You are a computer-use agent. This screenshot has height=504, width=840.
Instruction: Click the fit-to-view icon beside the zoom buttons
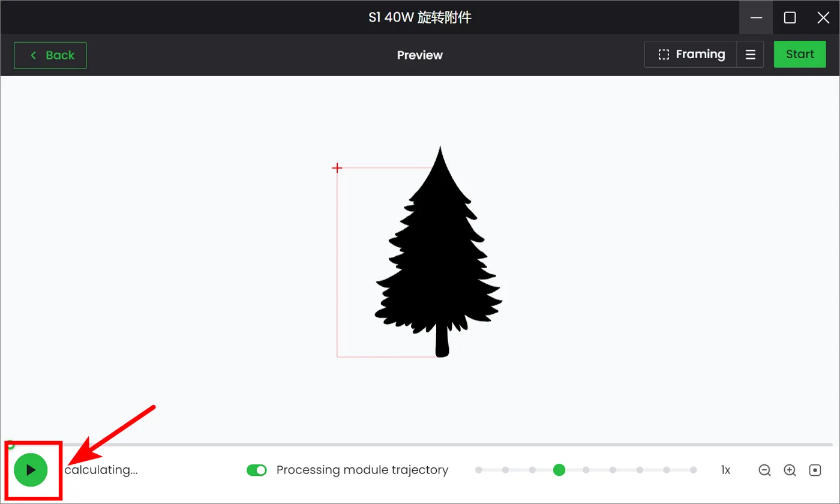815,470
